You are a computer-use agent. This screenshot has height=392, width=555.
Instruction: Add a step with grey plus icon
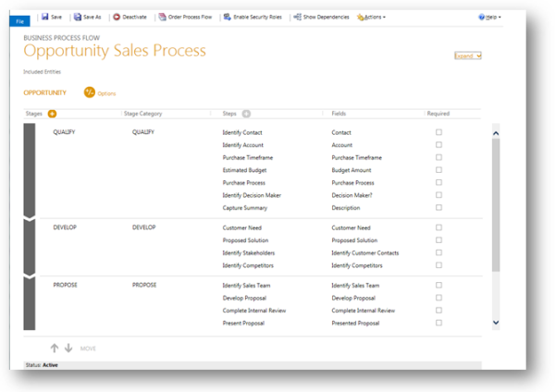246,114
